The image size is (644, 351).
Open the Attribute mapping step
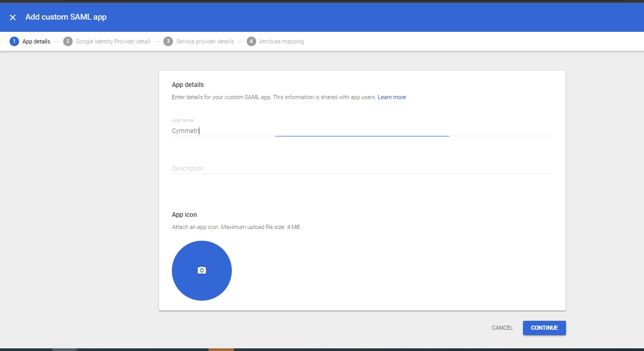(281, 41)
